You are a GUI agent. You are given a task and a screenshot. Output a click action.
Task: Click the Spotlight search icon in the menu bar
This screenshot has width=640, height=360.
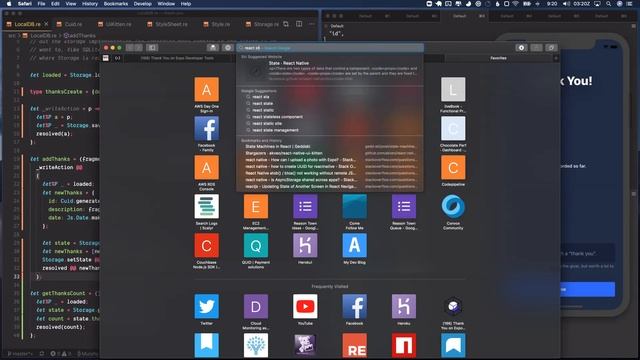609,4
